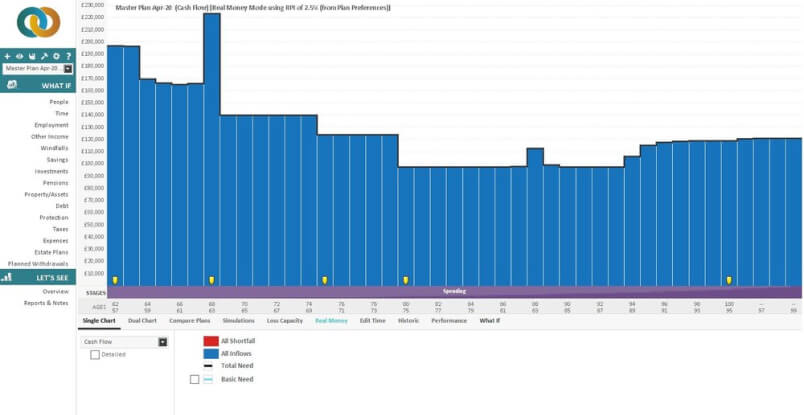Click the chart icon beside WHAT IF
The height and width of the screenshot is (415, 804).
pyautogui.click(x=12, y=85)
